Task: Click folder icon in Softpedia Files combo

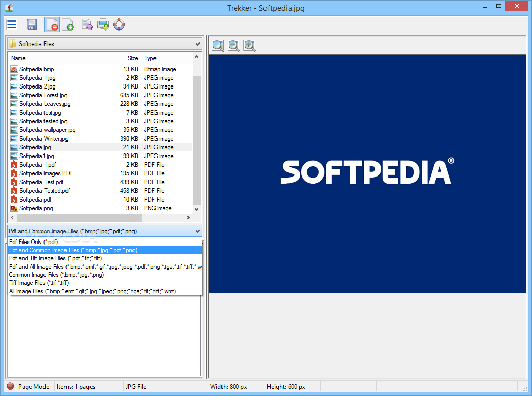Action: point(13,44)
